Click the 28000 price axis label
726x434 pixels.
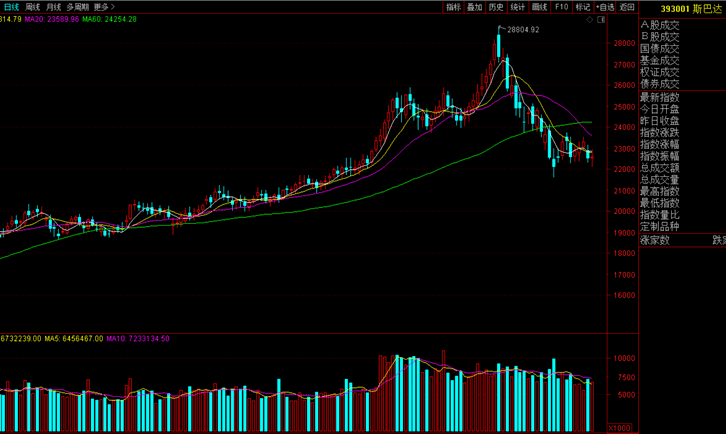[625, 44]
